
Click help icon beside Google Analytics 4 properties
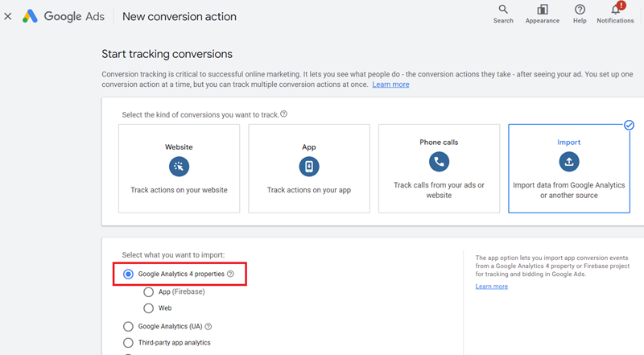click(x=230, y=274)
